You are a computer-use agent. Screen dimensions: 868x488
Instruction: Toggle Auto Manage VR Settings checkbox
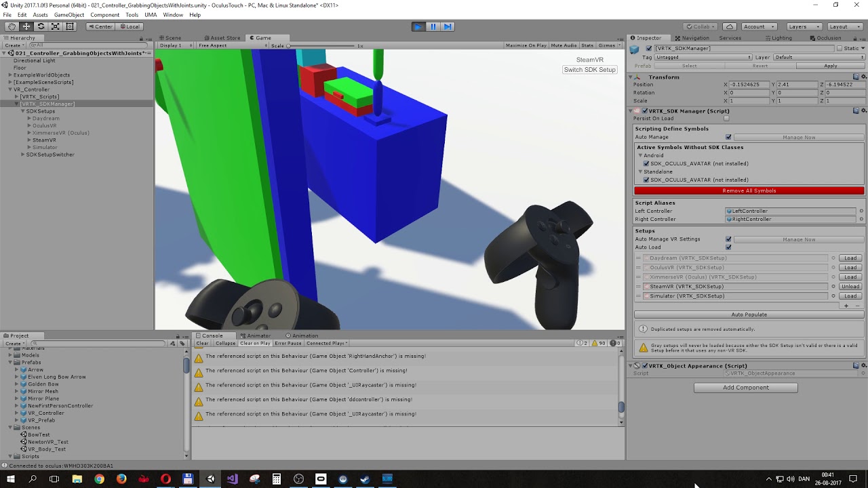[x=728, y=239]
